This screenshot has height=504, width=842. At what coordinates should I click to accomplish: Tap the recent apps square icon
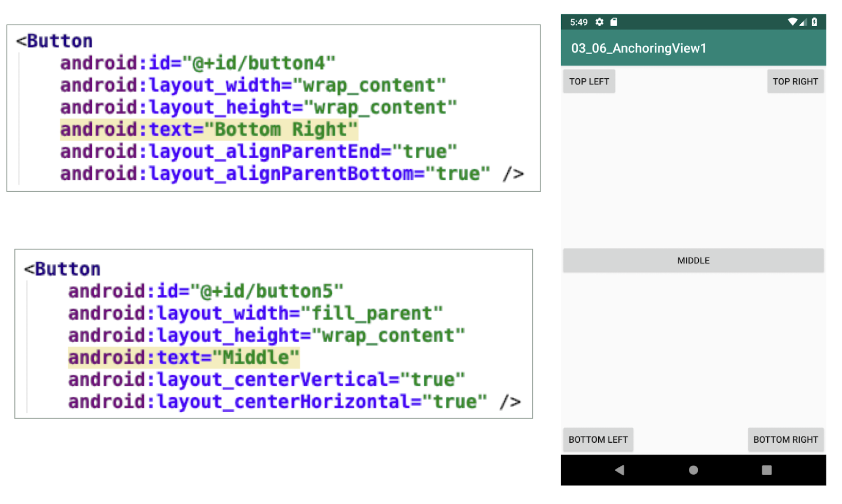[767, 470]
